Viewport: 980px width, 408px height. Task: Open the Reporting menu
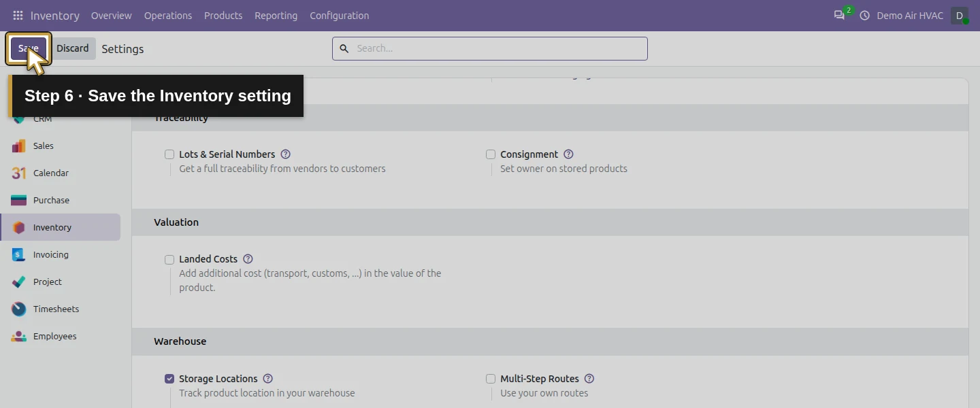[x=276, y=16]
